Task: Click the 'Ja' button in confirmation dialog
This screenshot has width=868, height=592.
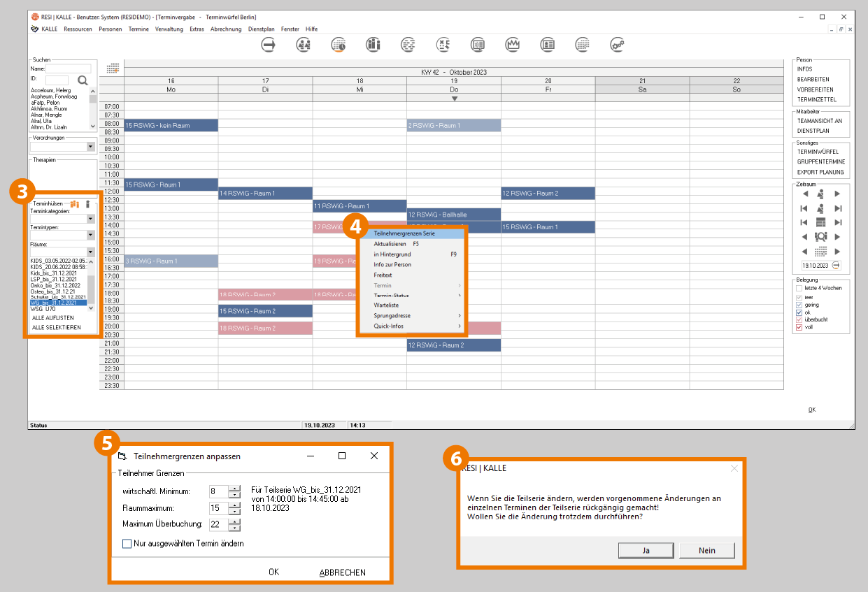Action: click(x=646, y=550)
